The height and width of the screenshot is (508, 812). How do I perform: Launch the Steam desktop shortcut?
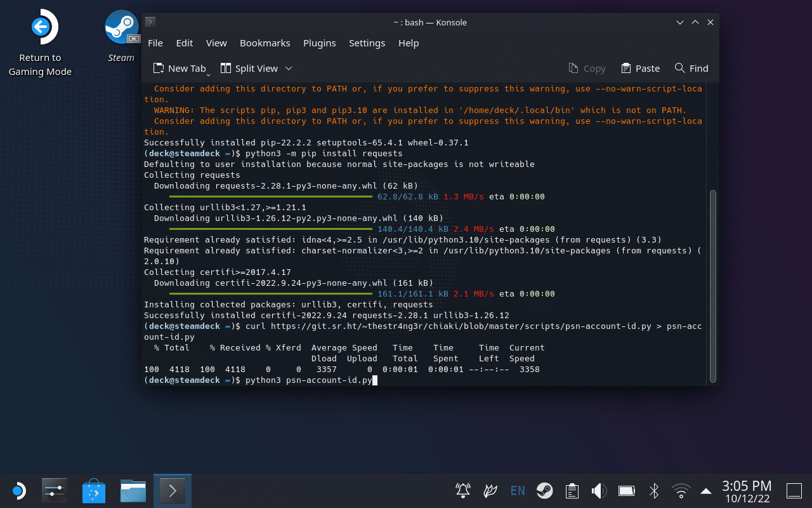tap(121, 36)
